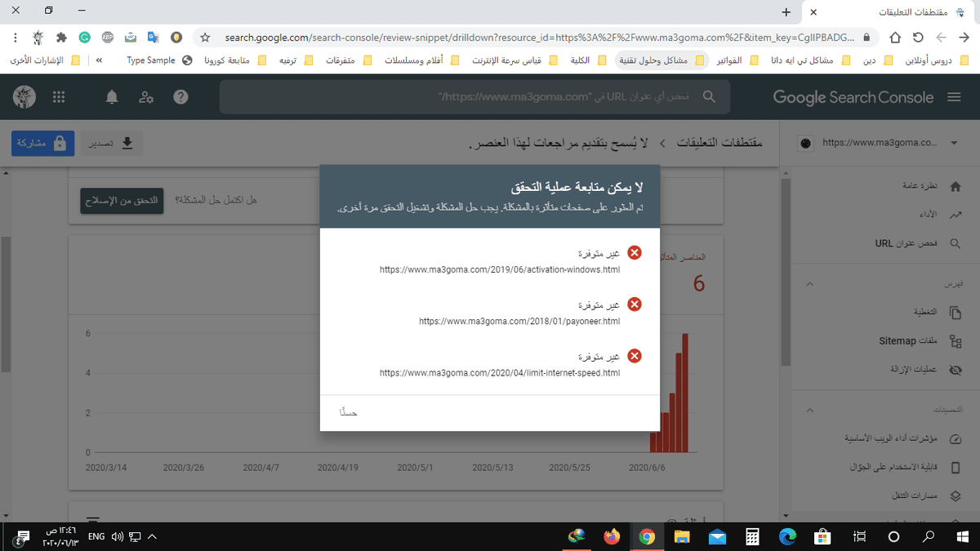Click the red error icon beside the activation-windows.html URL
This screenshot has width=980, height=551.
[x=634, y=253]
